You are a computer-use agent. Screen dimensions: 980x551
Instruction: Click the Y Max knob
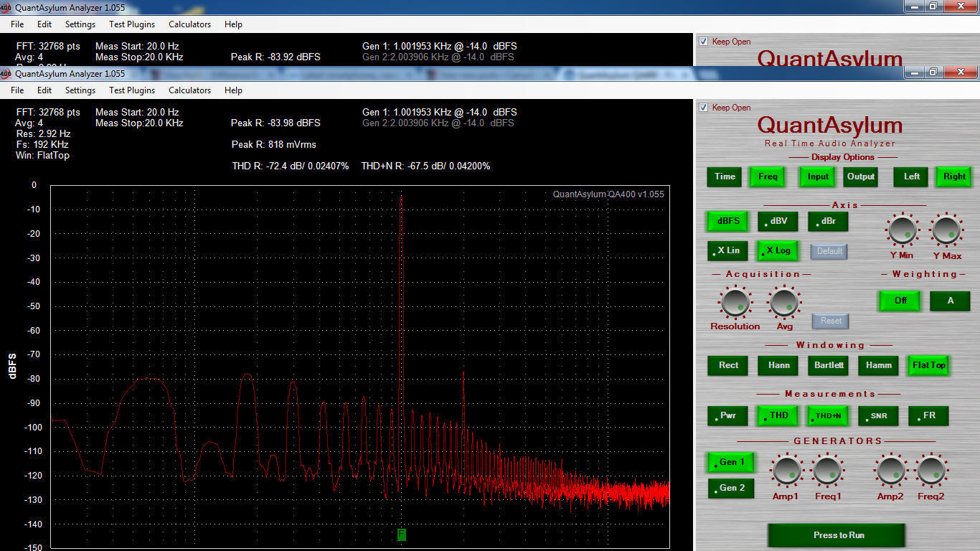click(946, 231)
